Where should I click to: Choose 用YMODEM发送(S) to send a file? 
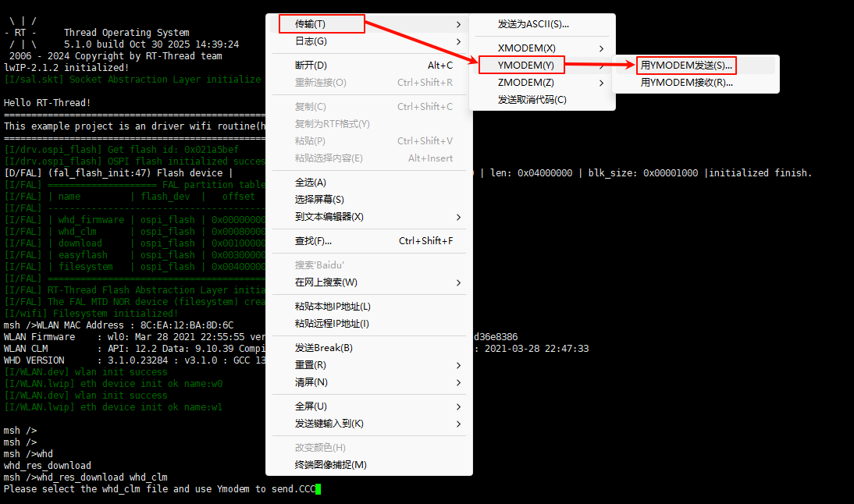pyautogui.click(x=685, y=65)
